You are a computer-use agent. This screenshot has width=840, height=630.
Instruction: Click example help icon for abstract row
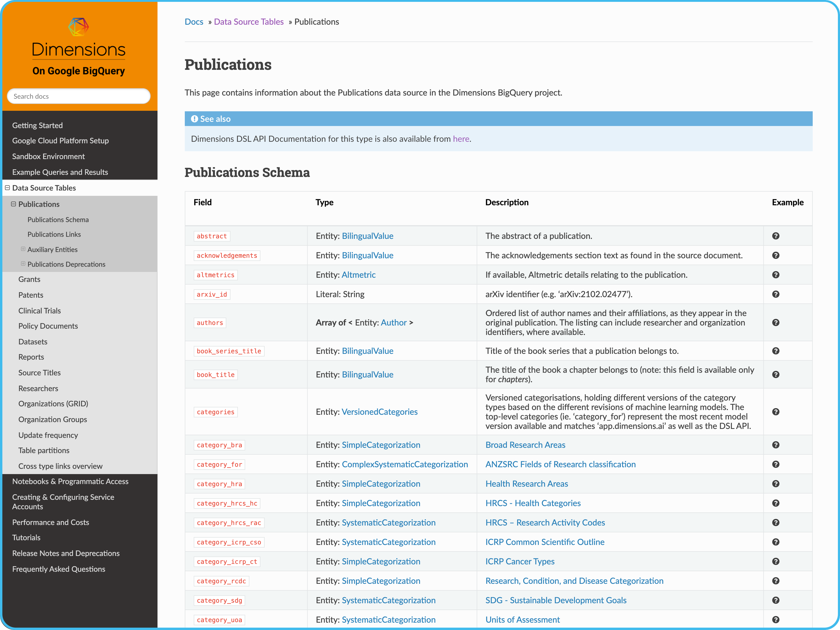pos(775,236)
